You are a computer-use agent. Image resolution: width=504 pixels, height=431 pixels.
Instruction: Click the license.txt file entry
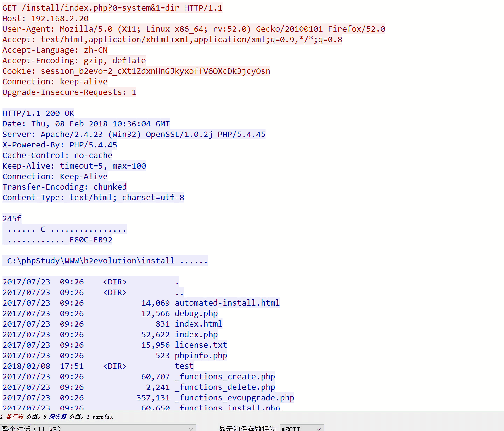tap(115, 345)
